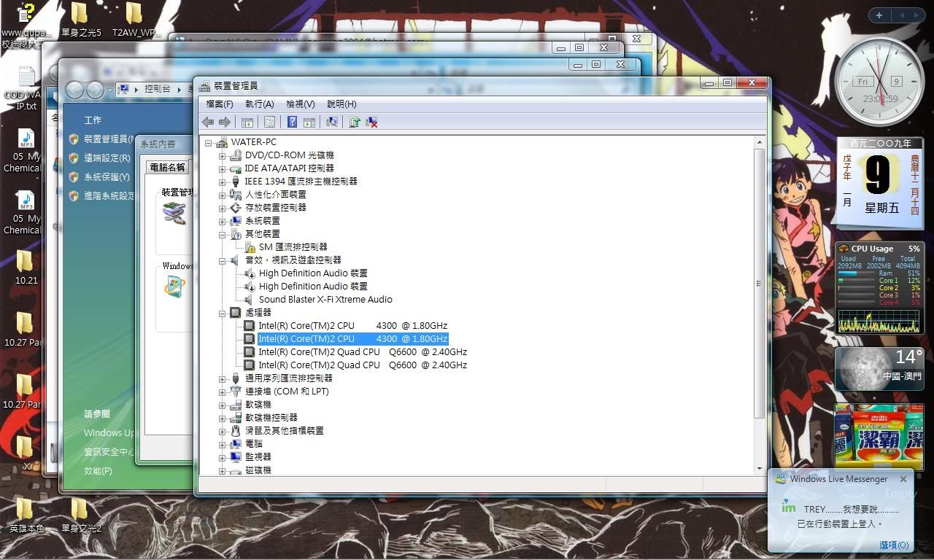Select the 單身之光5 desktop folder

pos(80,20)
